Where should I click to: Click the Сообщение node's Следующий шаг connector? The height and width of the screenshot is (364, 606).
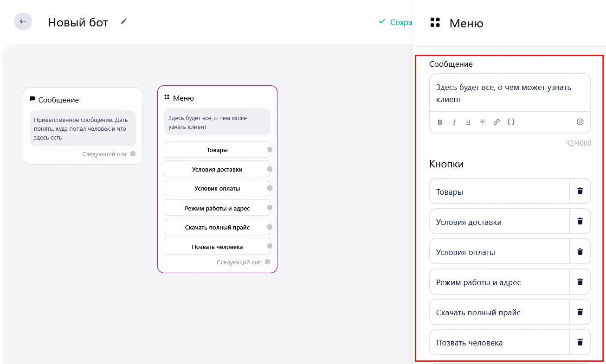coord(133,154)
